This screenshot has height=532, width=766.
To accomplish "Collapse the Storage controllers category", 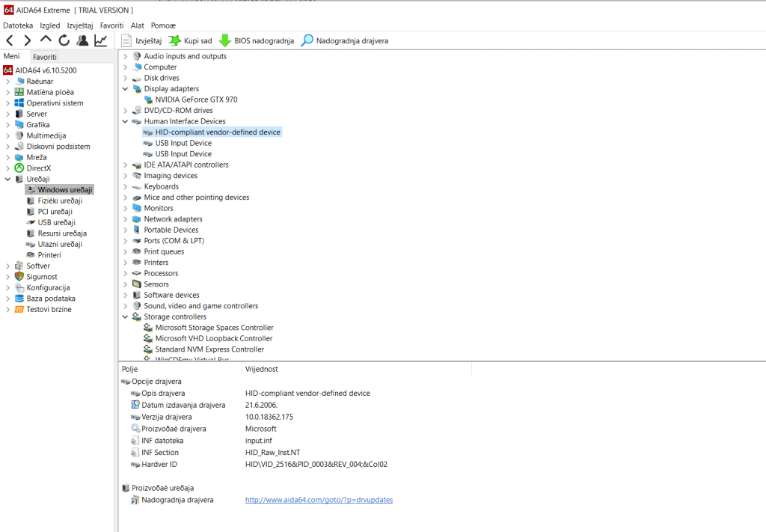I will coord(125,317).
